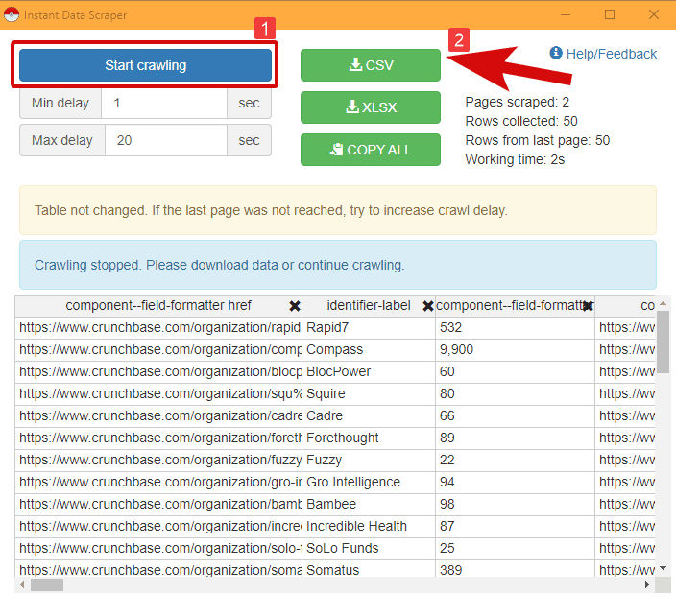Click the Start crawling button
The height and width of the screenshot is (616, 676).
[x=145, y=65]
